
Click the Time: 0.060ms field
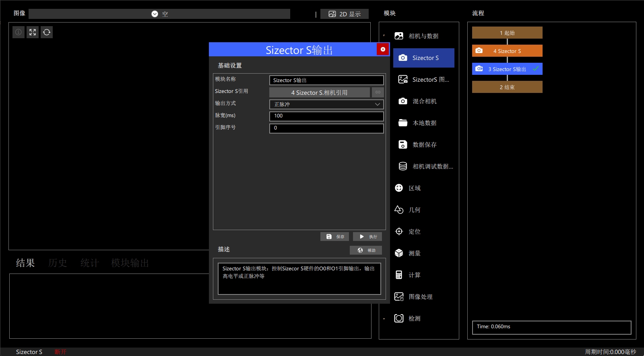[x=551, y=327]
